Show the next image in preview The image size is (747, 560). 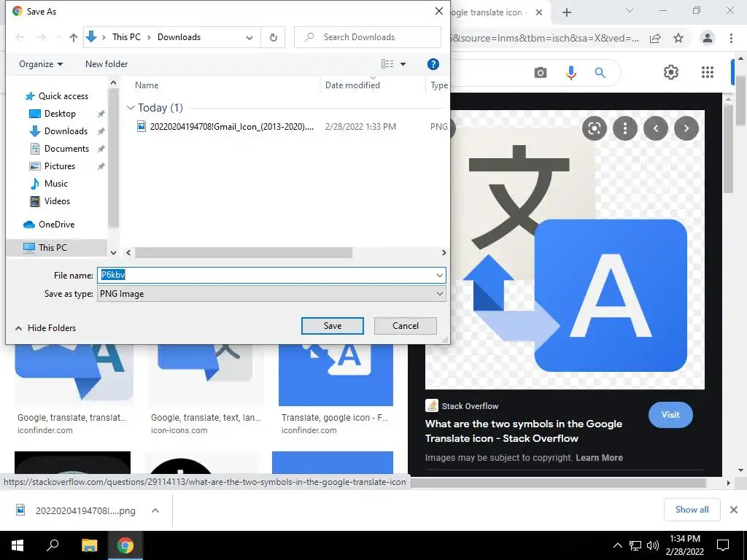click(x=686, y=128)
